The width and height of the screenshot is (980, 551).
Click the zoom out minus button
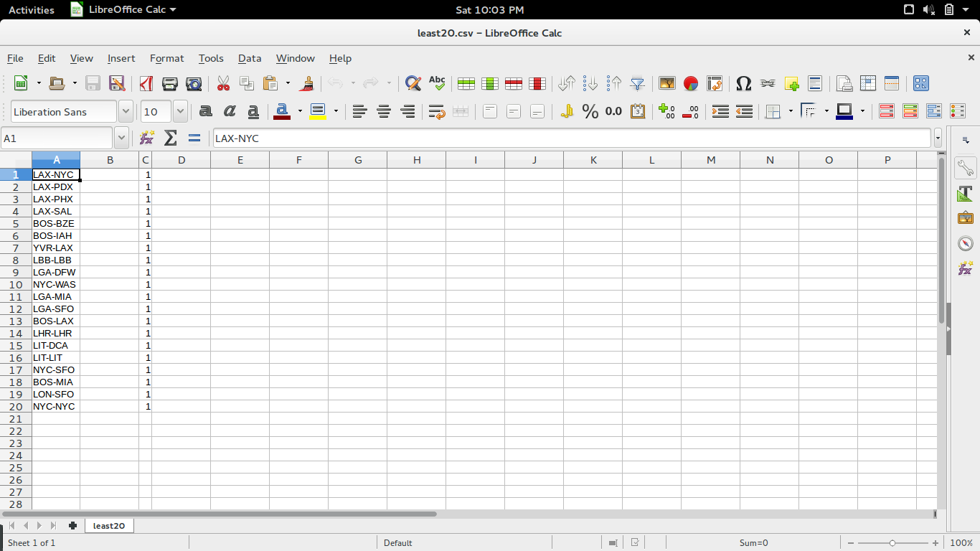click(x=850, y=543)
